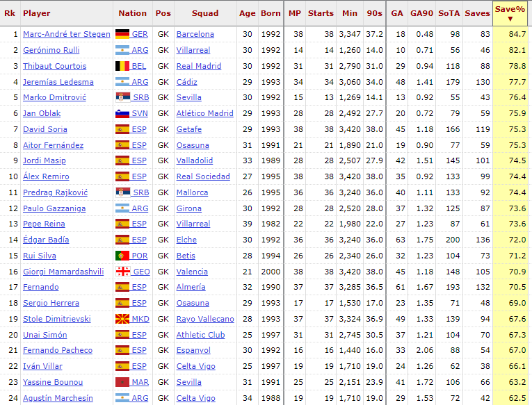The height and width of the screenshot is (405, 532).
Task: Sort by the SoTA column header
Action: click(x=449, y=13)
